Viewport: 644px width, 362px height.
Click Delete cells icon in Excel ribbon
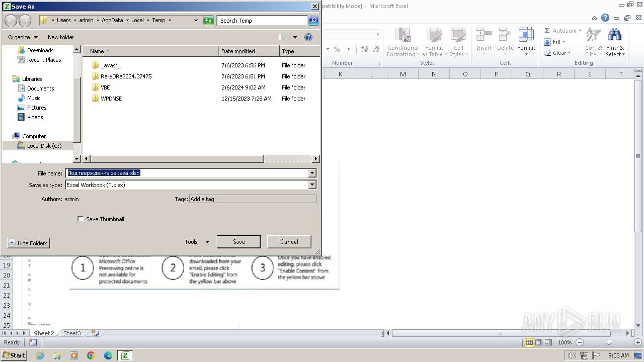(x=505, y=35)
